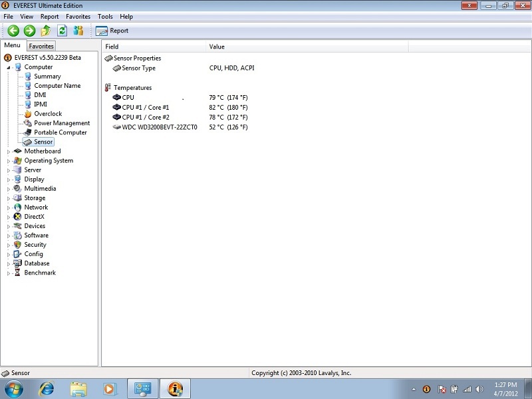532x399 pixels.
Task: Click the 79 °C (174 °F) CPU value
Action: (228, 98)
